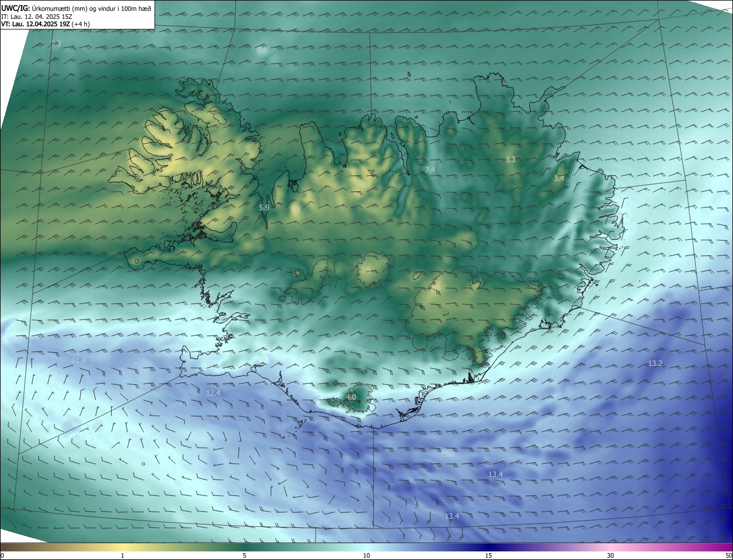This screenshot has height=560, width=733.
Task: Click the 13.2 value label in the southeast
Action: pyautogui.click(x=655, y=364)
